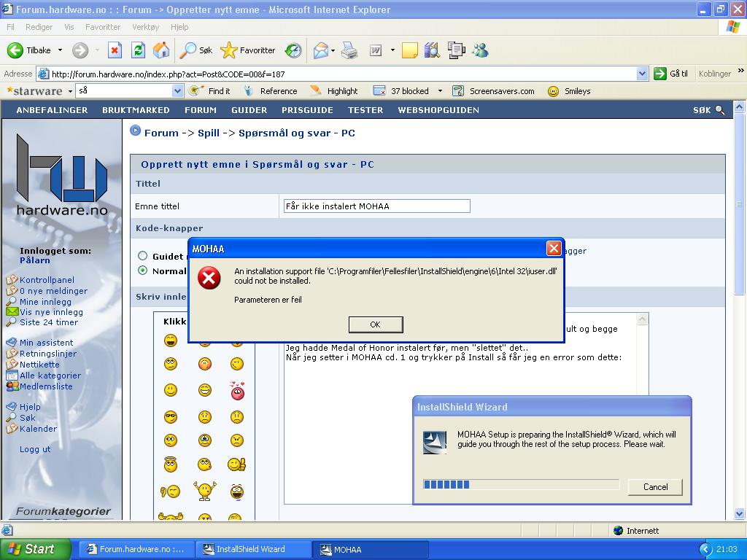Click page scrollbar down arrow
This screenshot has width=747, height=560.
pyautogui.click(x=740, y=514)
